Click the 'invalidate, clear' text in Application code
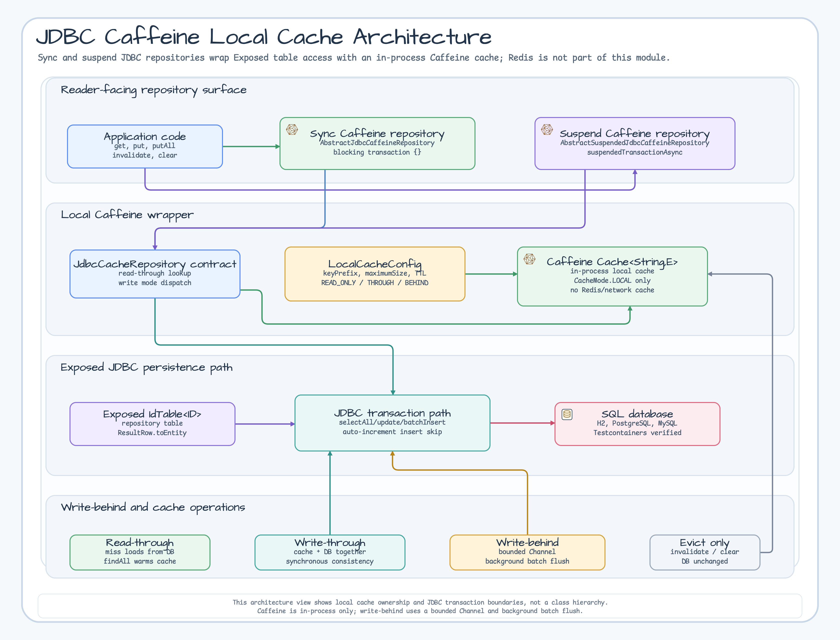Screen dimensions: 840x640 145,155
